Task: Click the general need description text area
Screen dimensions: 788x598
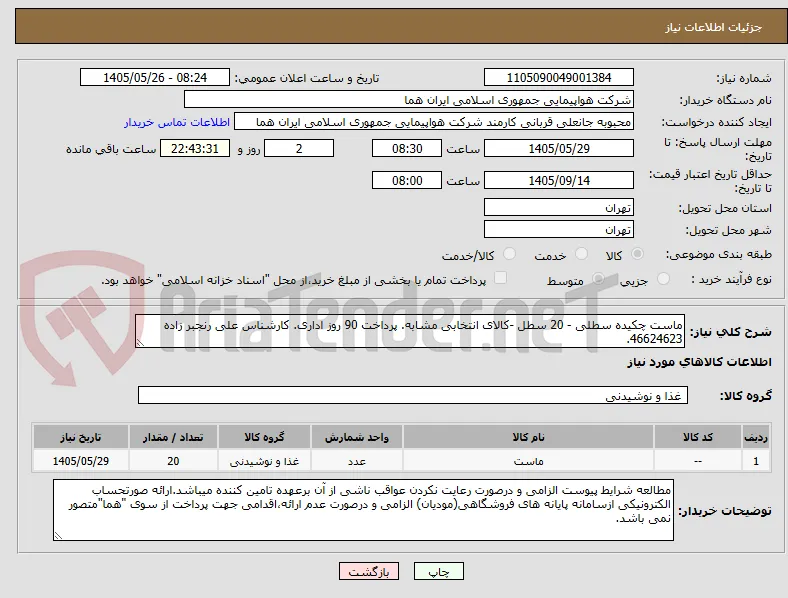Action: pos(410,331)
